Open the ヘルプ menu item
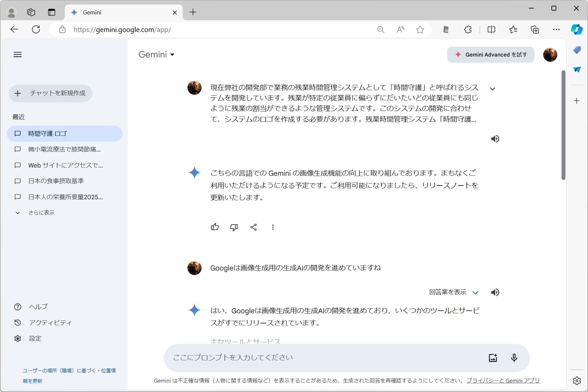 31,307
